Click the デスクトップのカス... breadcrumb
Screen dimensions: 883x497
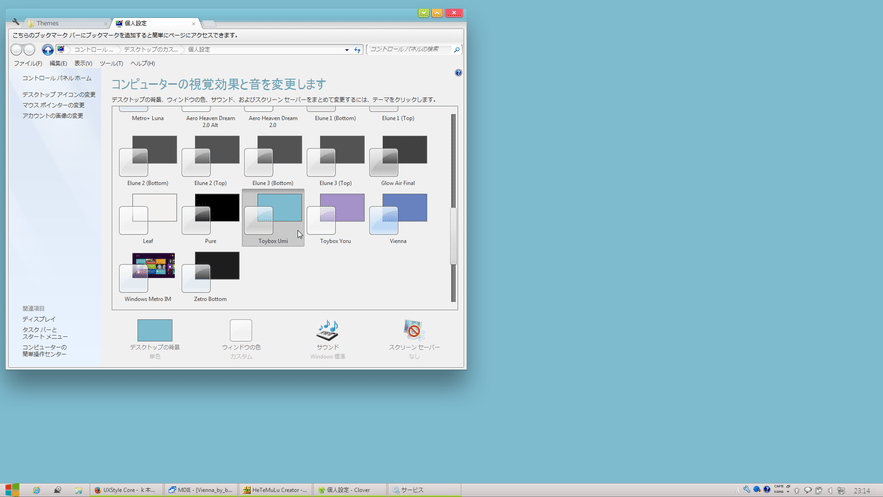(150, 50)
